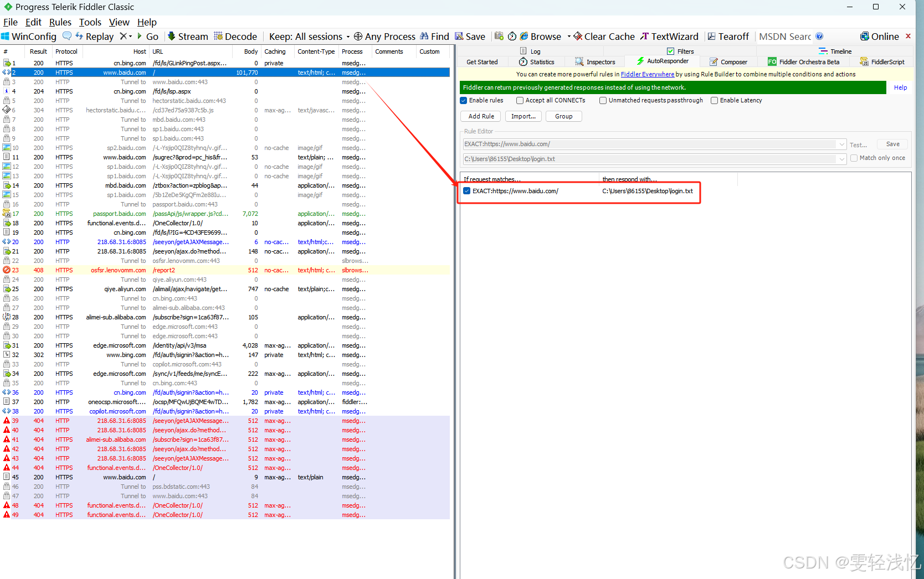Open the Edit menu
This screenshot has width=924, height=579.
pos(33,22)
